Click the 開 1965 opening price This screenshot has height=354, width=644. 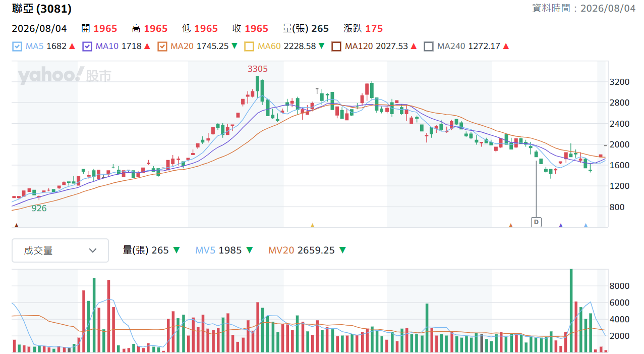(x=99, y=29)
